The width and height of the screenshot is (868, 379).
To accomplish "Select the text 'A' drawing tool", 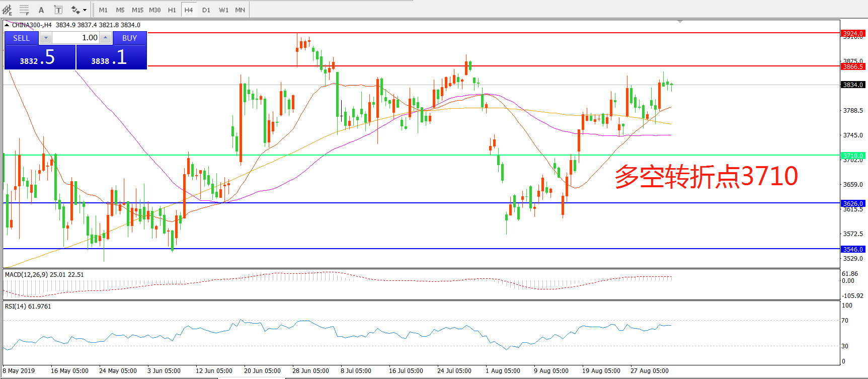I will point(41,10).
